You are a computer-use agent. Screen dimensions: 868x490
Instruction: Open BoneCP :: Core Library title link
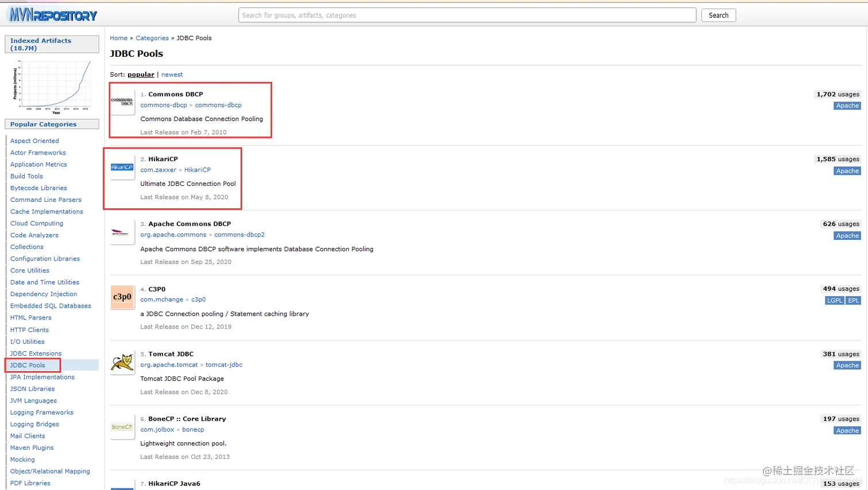187,419
